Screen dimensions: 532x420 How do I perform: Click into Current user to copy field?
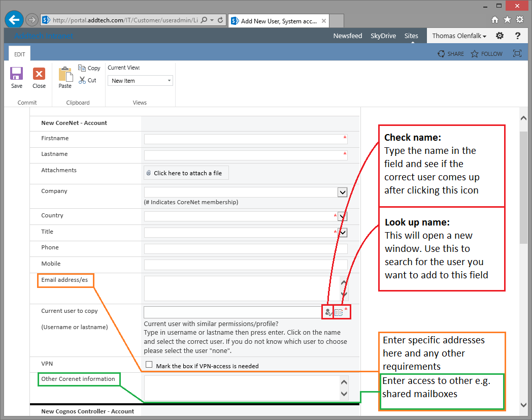point(232,312)
